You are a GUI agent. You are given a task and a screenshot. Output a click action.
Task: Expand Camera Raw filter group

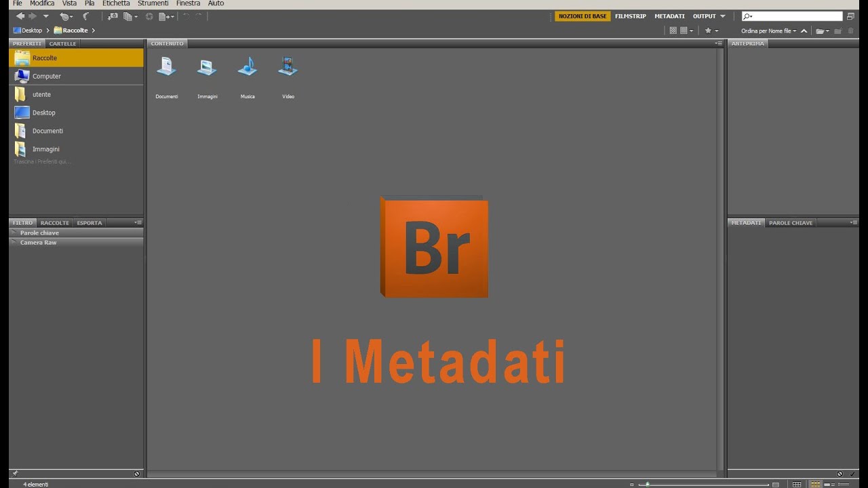(14, 242)
